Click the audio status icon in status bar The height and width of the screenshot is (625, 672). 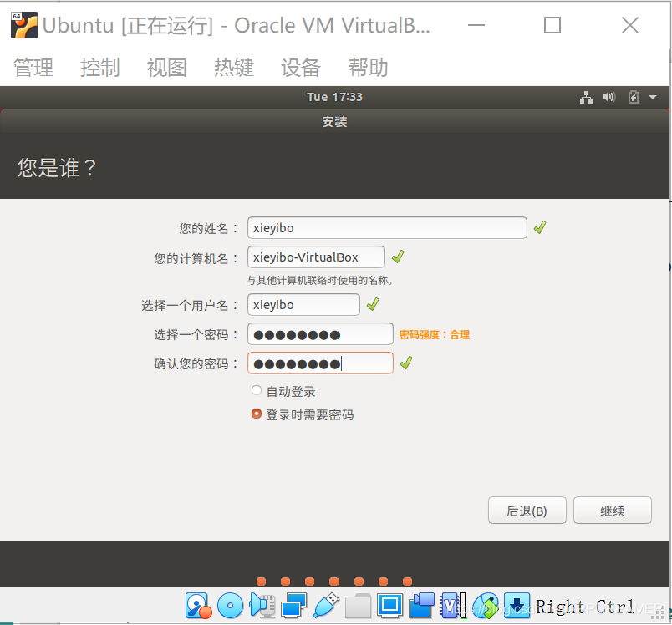coord(262,605)
